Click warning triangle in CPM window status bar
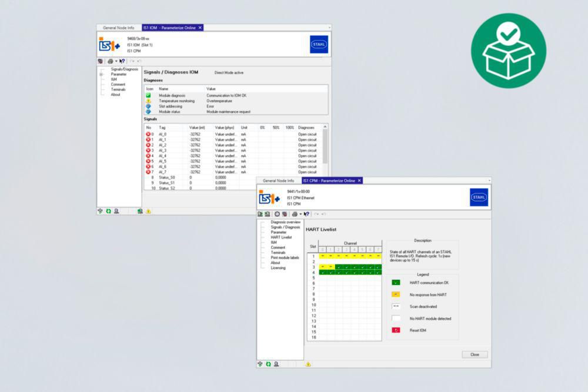 308,364
